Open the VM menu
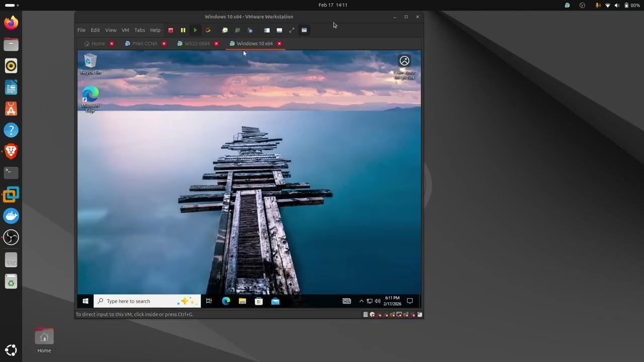644x362 pixels. click(125, 30)
